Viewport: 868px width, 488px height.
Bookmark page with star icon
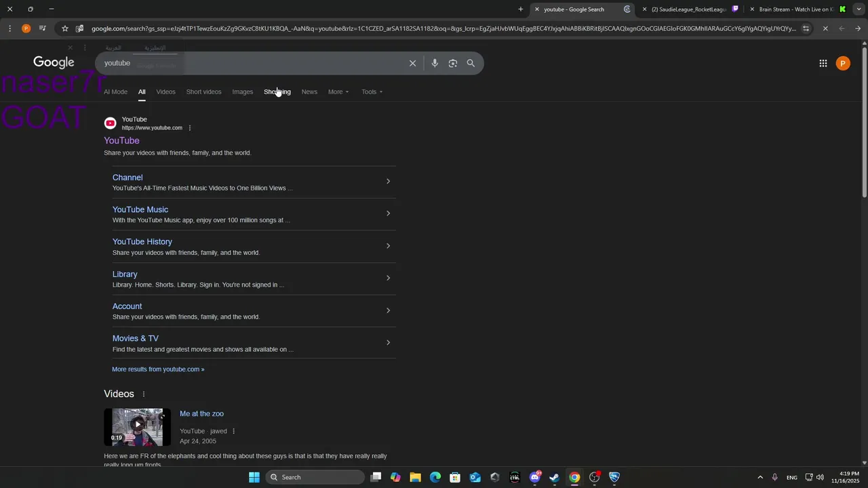[x=65, y=28]
